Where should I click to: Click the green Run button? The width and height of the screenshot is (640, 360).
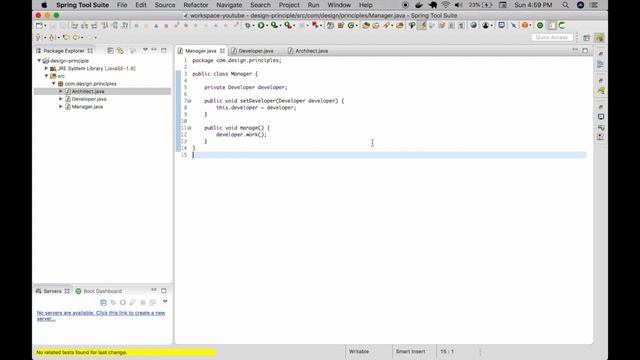pos(261,25)
